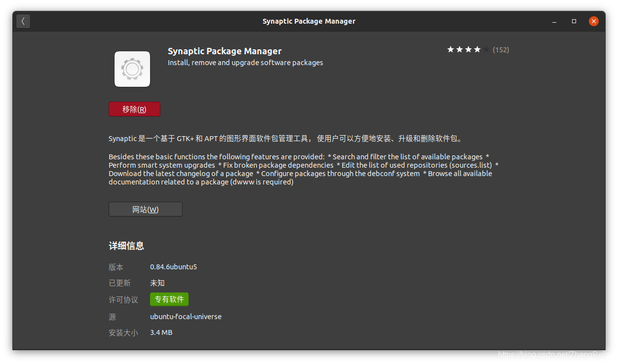The width and height of the screenshot is (618, 364).
Task: Click the 版本 label
Action: 116,267
